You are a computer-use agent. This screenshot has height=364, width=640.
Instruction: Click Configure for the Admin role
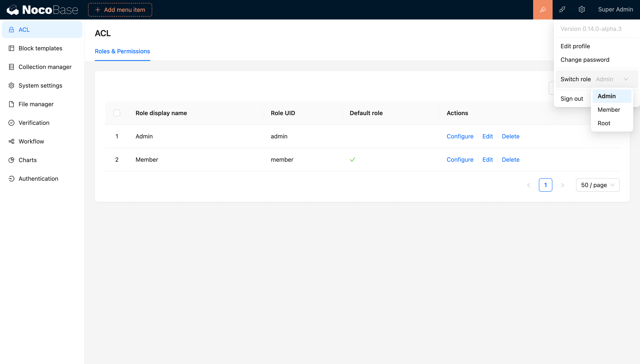pyautogui.click(x=460, y=136)
